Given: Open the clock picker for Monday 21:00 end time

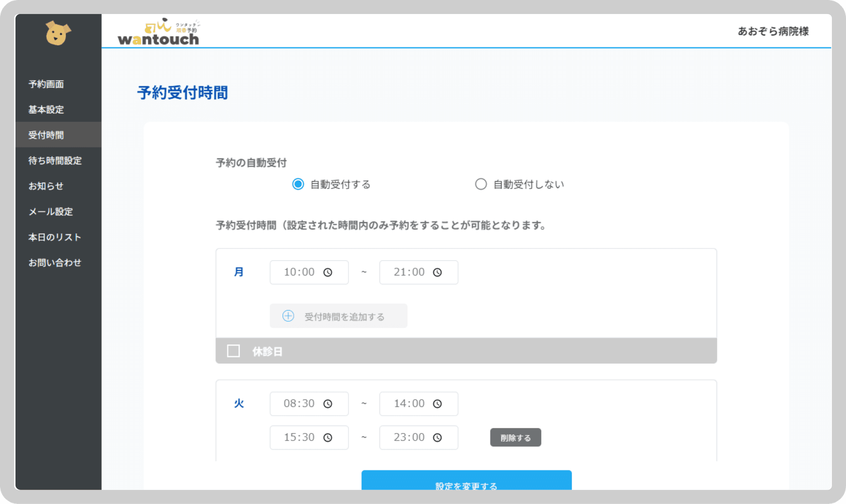Looking at the screenshot, I should pyautogui.click(x=437, y=272).
